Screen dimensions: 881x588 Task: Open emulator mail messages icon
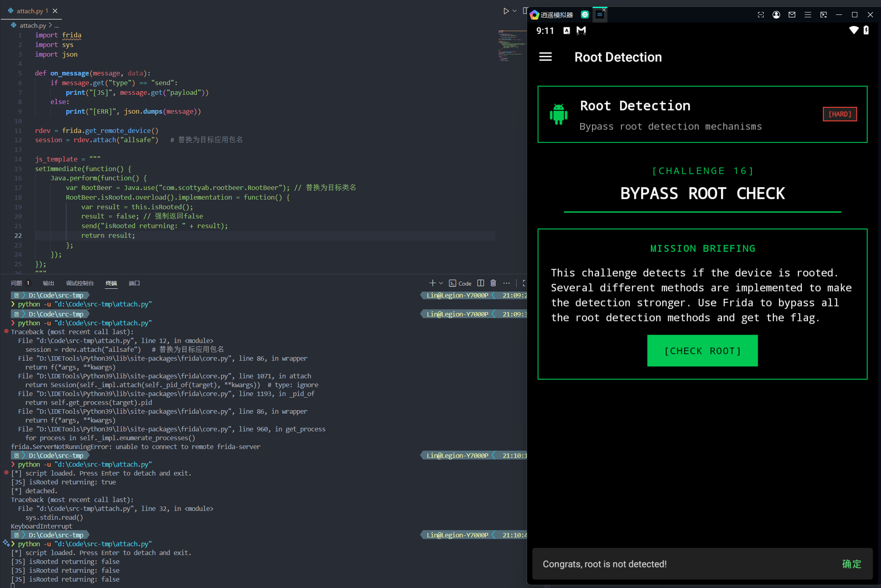(x=792, y=15)
